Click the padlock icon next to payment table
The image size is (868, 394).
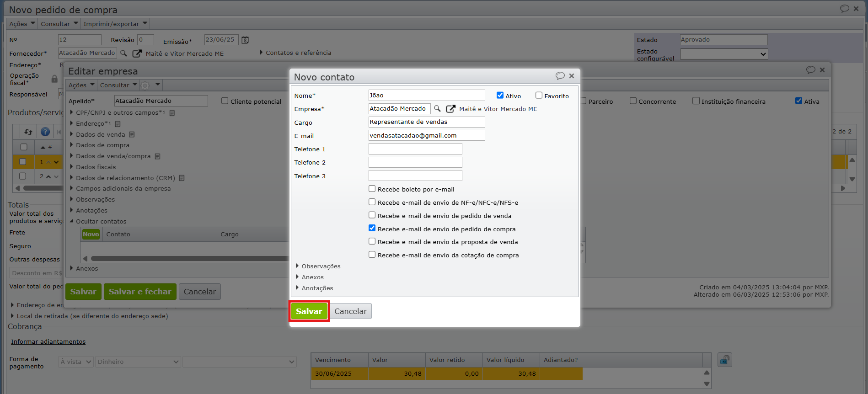tap(725, 360)
